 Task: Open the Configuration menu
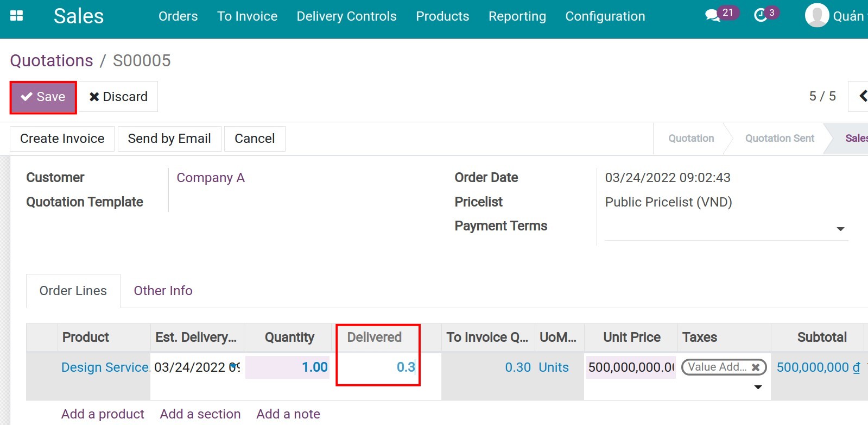[605, 16]
